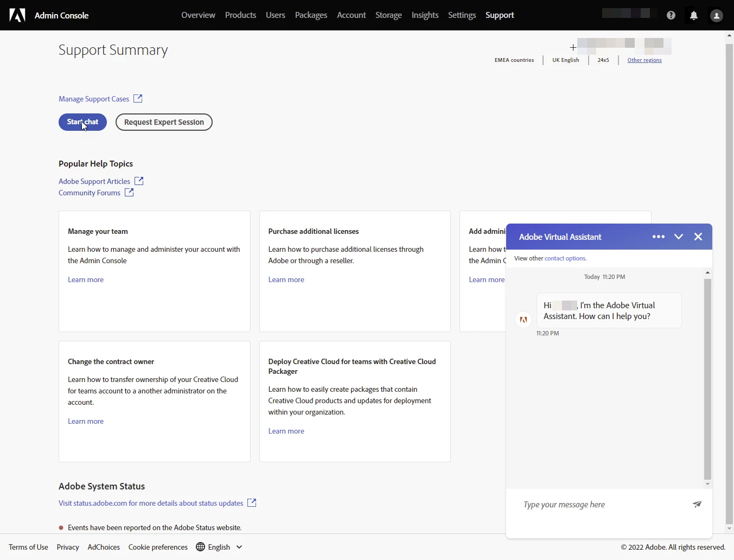This screenshot has height=560, width=734.
Task: Switch to the Insights tab
Action: (425, 15)
